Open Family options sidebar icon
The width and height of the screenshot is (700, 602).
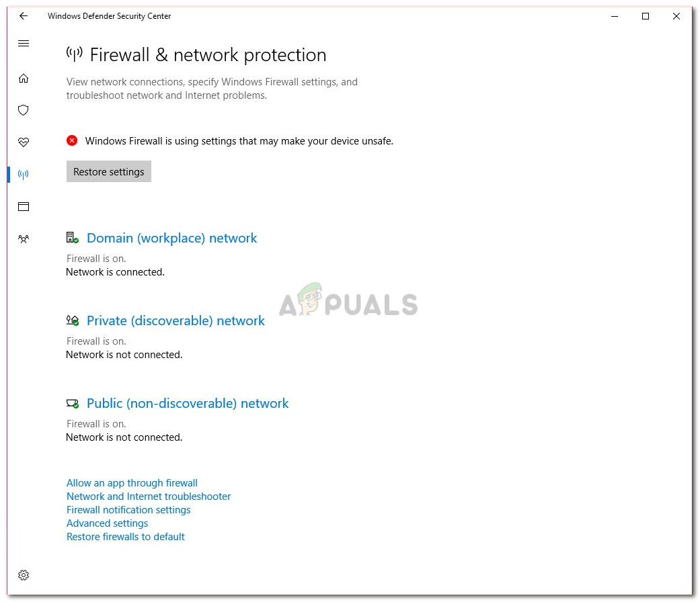[24, 239]
